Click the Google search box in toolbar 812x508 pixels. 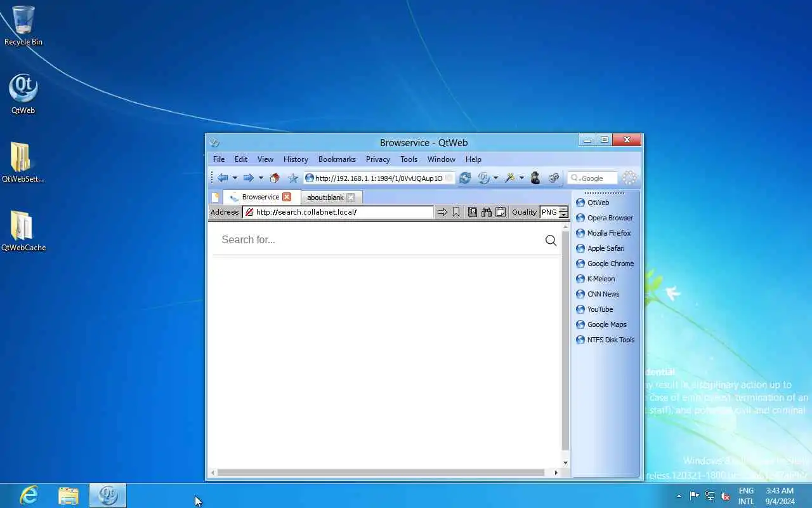coord(593,178)
